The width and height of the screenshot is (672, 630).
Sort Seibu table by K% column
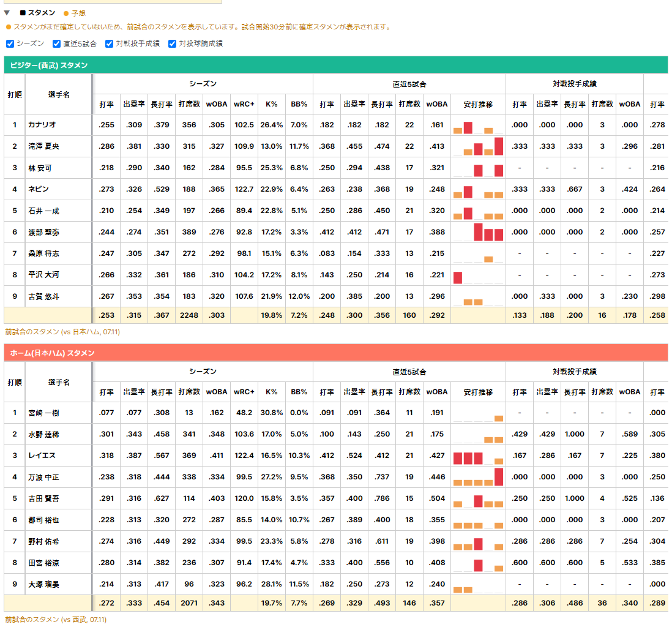point(271,104)
